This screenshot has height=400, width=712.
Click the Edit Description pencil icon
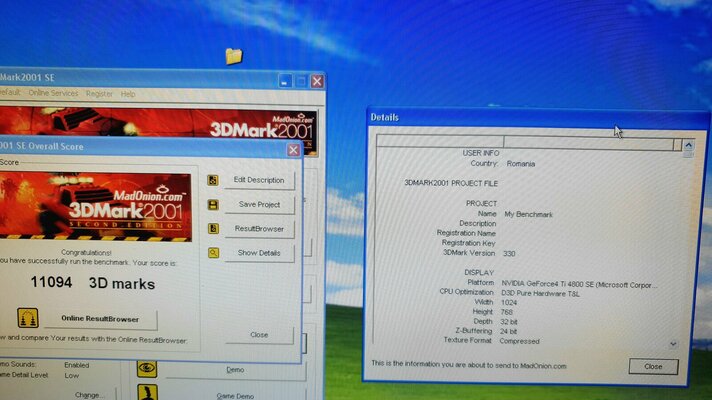click(213, 181)
